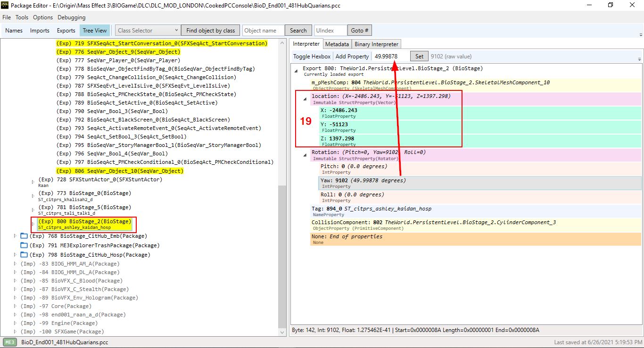Select SFXSeqAct_StartConversation_0 export 719

pos(162,43)
